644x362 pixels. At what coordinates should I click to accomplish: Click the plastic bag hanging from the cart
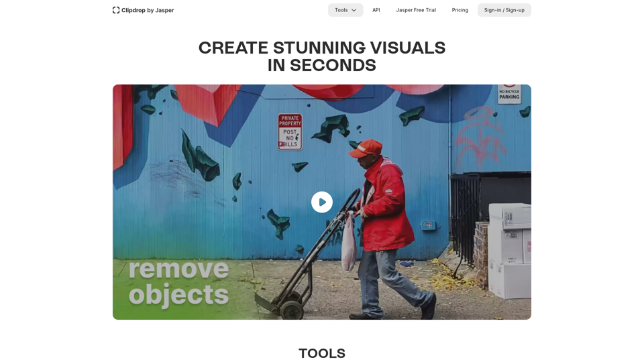348,245
